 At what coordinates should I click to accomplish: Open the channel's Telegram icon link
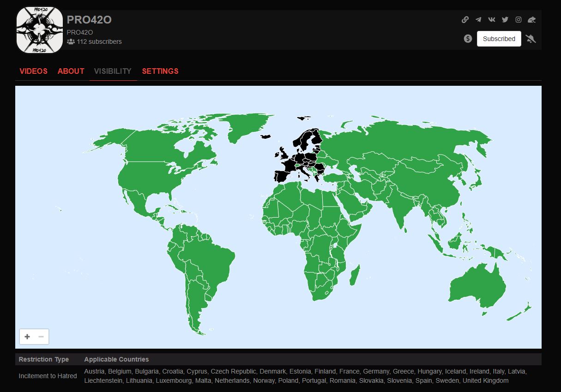coord(478,19)
